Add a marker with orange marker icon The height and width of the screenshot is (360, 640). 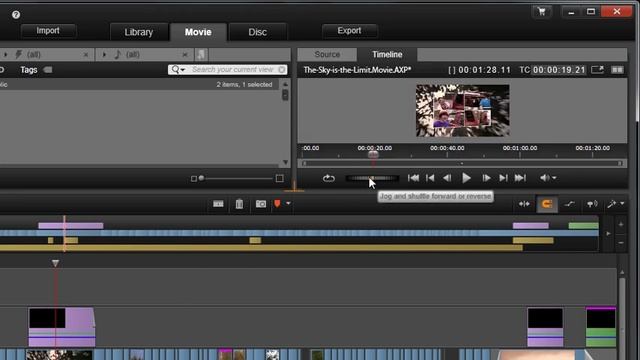click(x=278, y=203)
